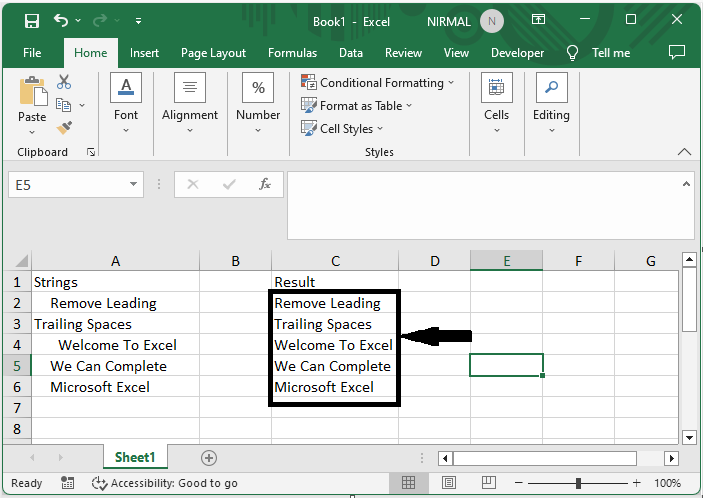The image size is (703, 498).
Task: Open the Copy options dropdown arrow
Action: 82,105
